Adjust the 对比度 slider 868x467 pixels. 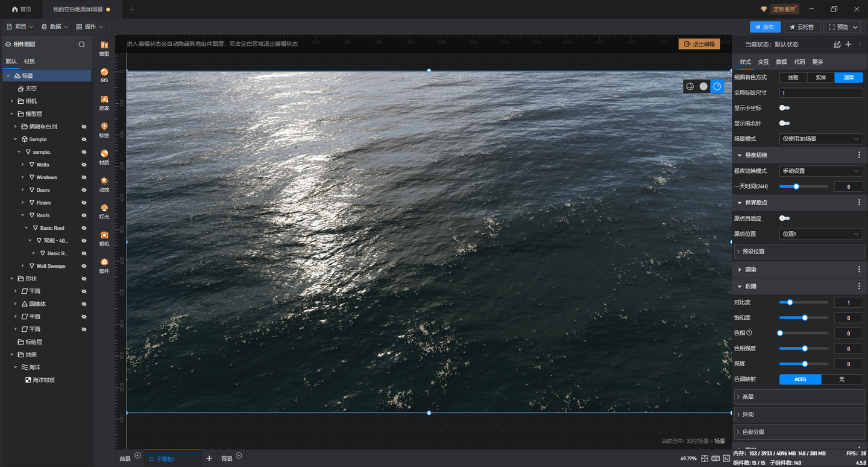[x=804, y=302]
